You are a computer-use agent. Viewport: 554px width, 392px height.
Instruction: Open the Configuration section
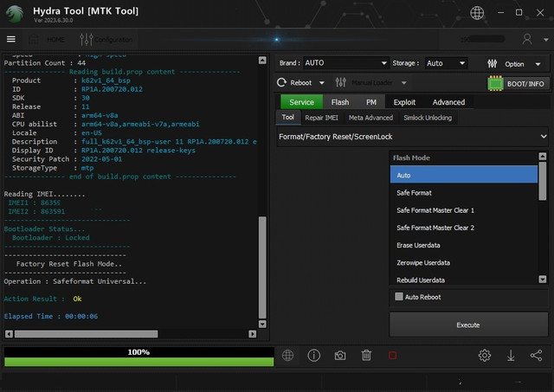click(106, 39)
